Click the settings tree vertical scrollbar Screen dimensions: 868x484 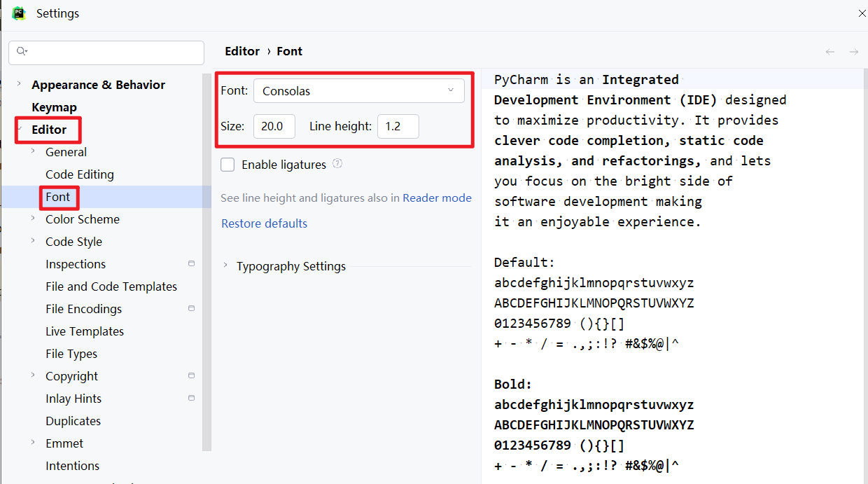point(206,262)
